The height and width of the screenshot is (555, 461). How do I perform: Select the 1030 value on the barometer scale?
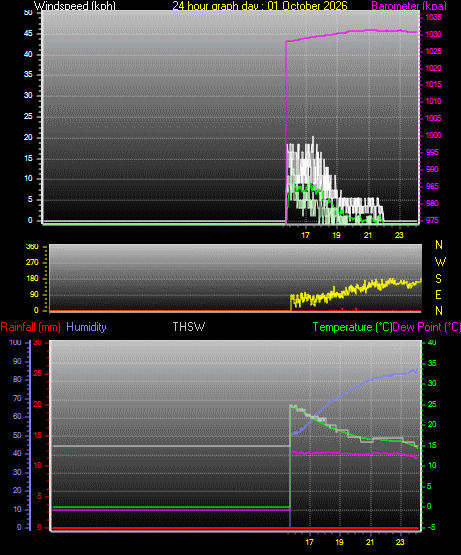(x=433, y=34)
